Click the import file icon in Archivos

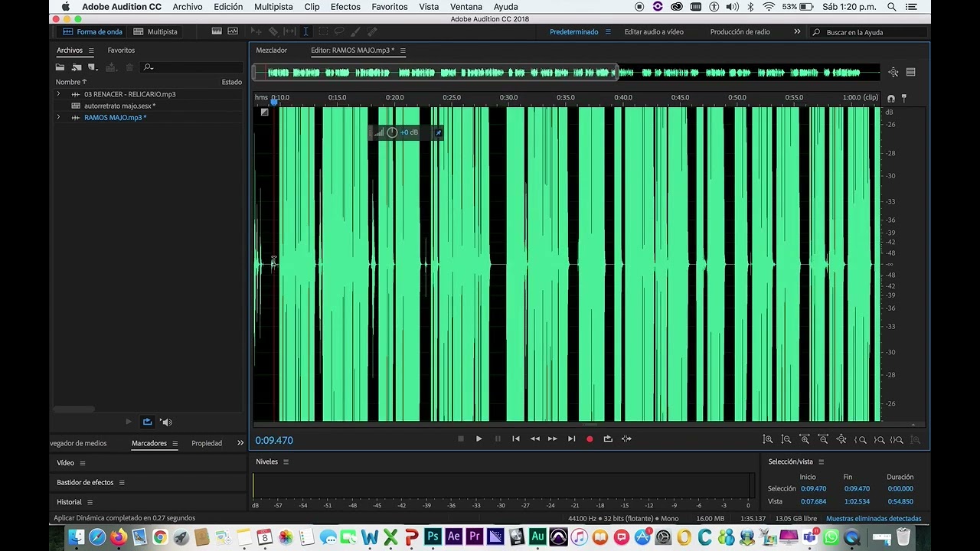pos(77,67)
